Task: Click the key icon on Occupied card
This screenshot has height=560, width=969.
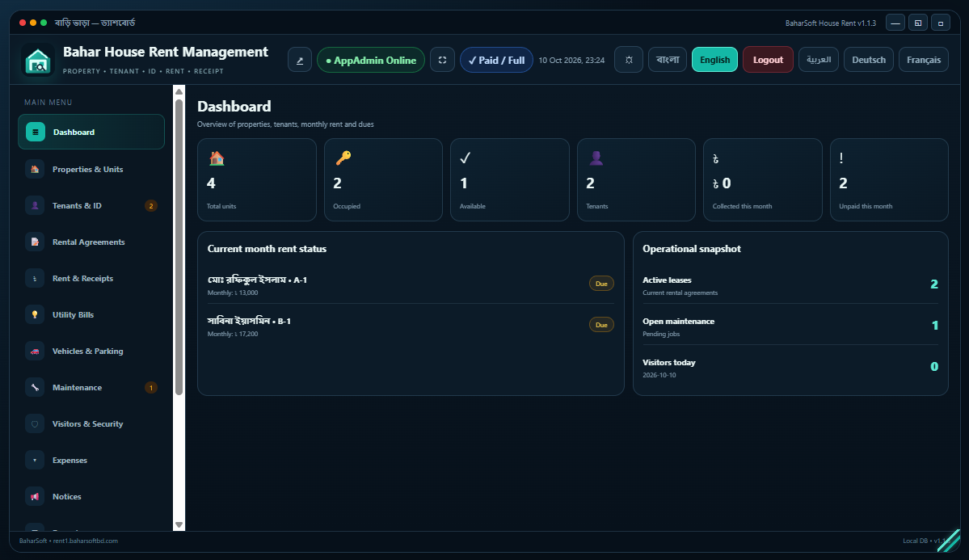Action: click(343, 158)
